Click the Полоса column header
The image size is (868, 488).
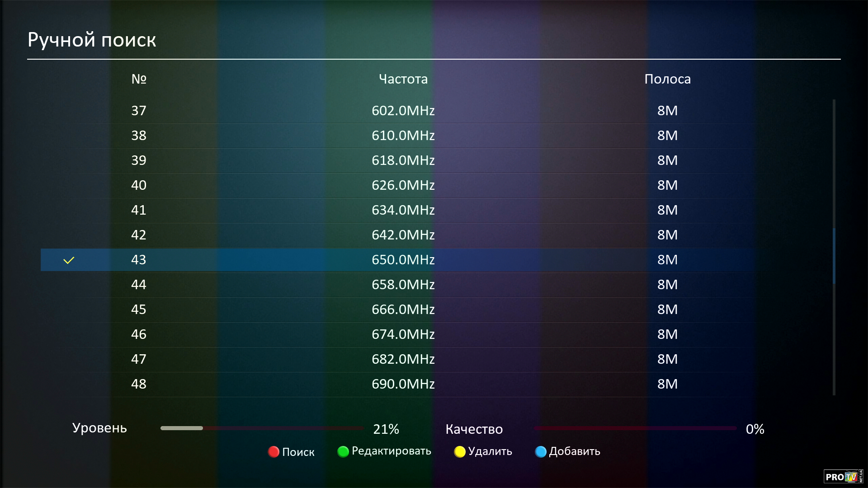(x=667, y=79)
